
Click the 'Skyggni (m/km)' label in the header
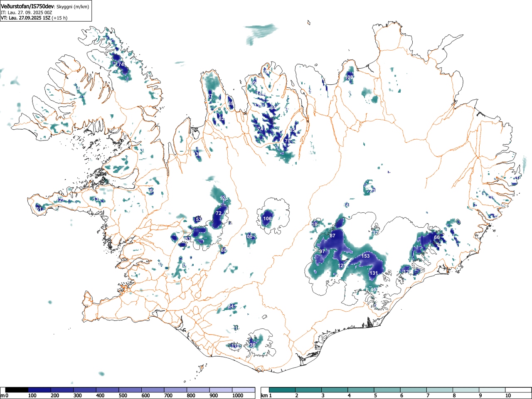73,7
